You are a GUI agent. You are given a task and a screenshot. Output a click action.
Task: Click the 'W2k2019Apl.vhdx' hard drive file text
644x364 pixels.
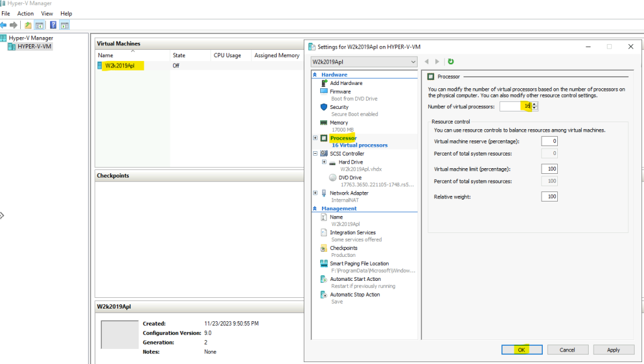pyautogui.click(x=360, y=169)
